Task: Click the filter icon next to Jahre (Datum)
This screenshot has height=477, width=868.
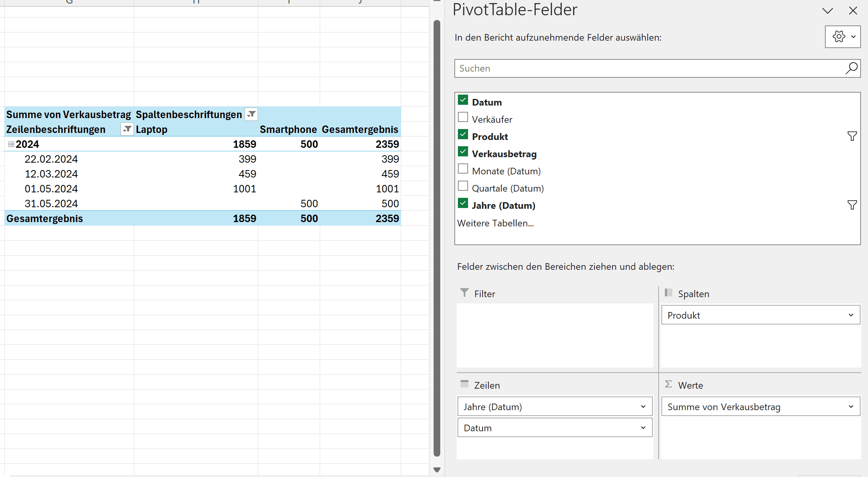Action: [x=852, y=205]
